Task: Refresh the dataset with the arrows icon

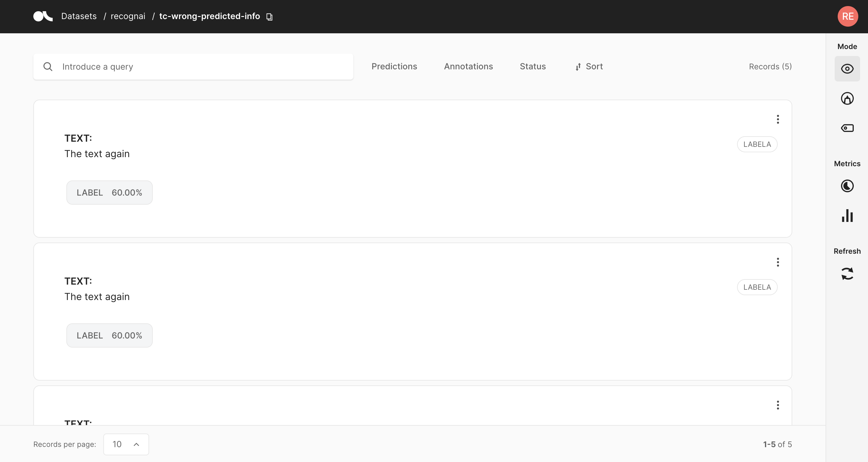Action: click(x=847, y=274)
